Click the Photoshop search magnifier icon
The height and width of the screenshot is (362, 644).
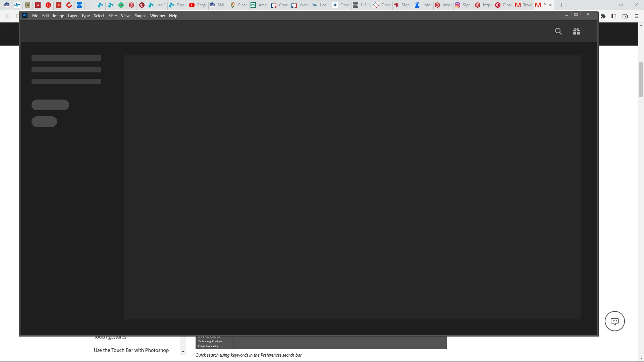tap(558, 32)
